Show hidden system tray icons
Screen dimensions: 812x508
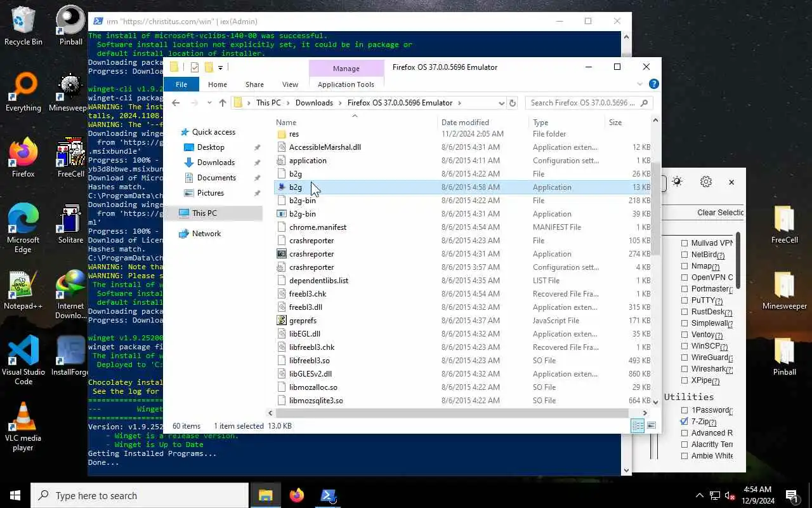pos(700,495)
